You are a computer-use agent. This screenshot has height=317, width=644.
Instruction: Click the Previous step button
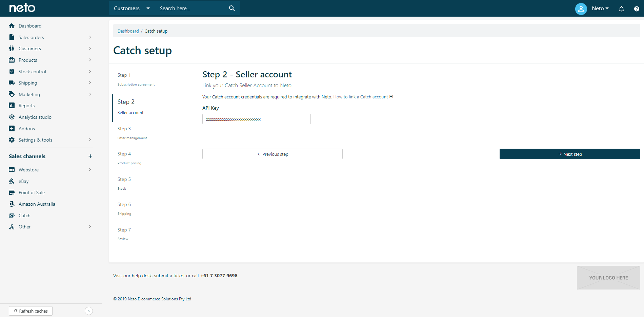coord(273,154)
